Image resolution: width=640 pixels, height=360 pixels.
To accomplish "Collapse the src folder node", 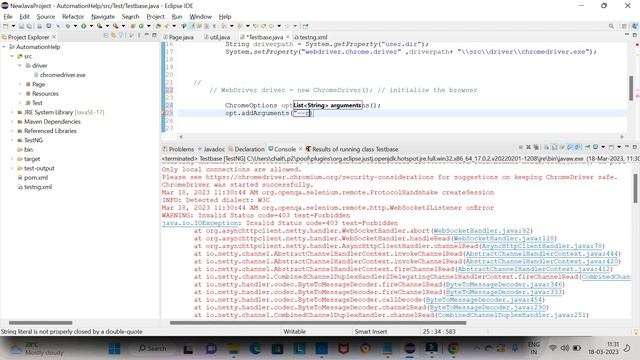I will click(12, 56).
